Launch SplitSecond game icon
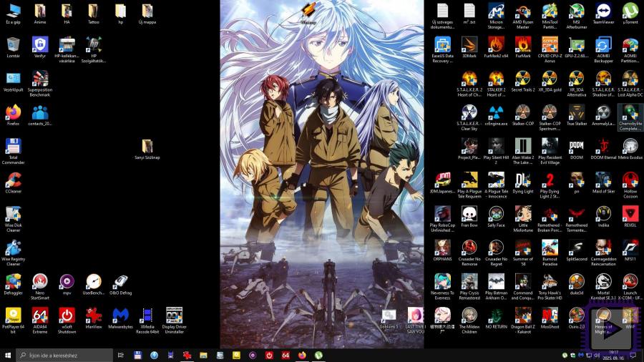 pyautogui.click(x=577, y=251)
